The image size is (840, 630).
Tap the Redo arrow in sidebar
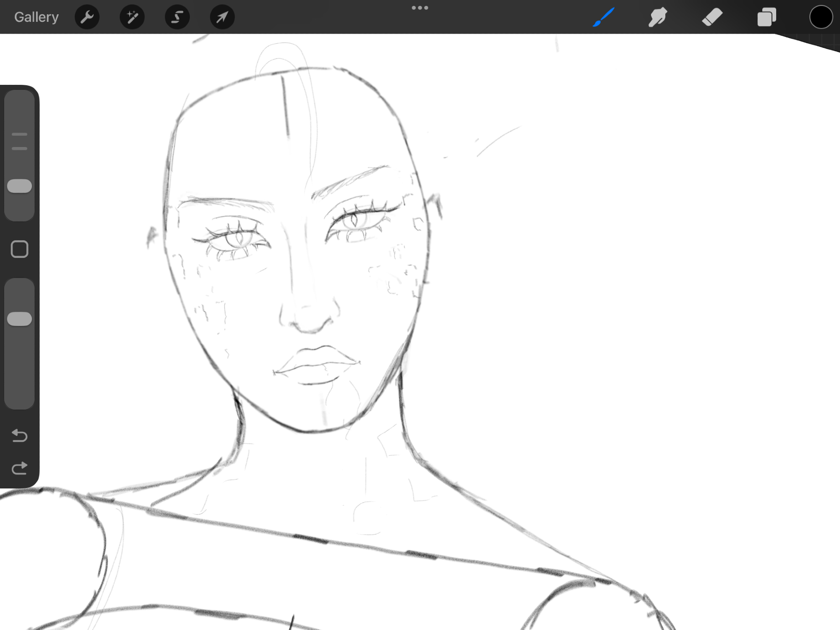19,468
